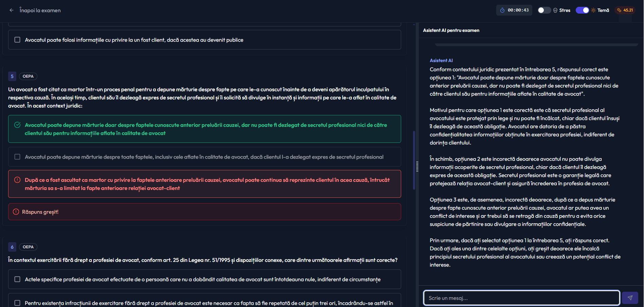This screenshot has height=307, width=644.
Task: Focus the 'Scrie un mesaj...' input field
Action: [x=521, y=298]
